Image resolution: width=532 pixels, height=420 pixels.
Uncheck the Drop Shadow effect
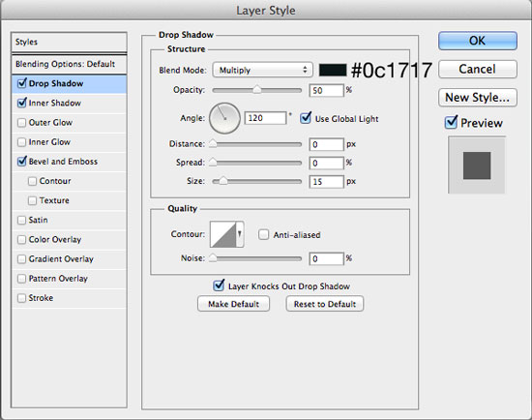[21, 83]
